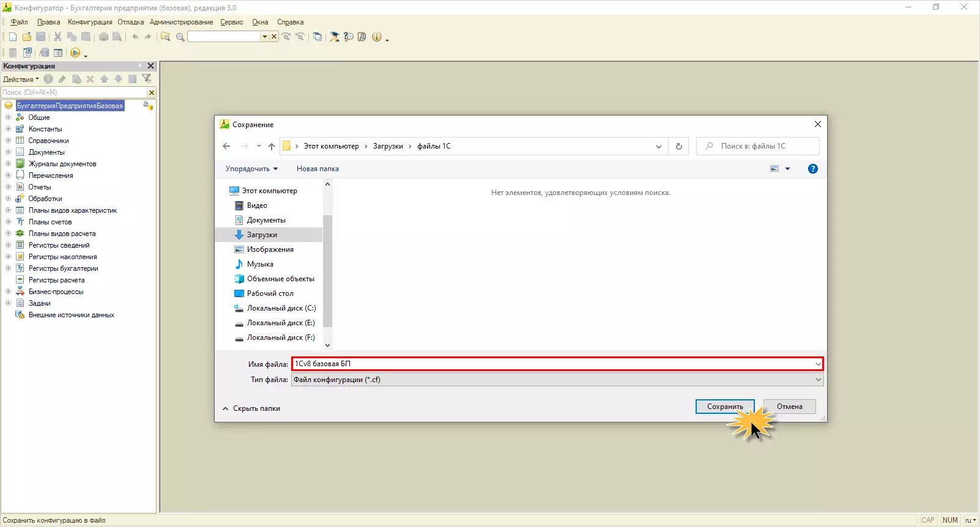Open the Имя файла dropdown arrow
The image size is (980, 527).
coord(818,364)
